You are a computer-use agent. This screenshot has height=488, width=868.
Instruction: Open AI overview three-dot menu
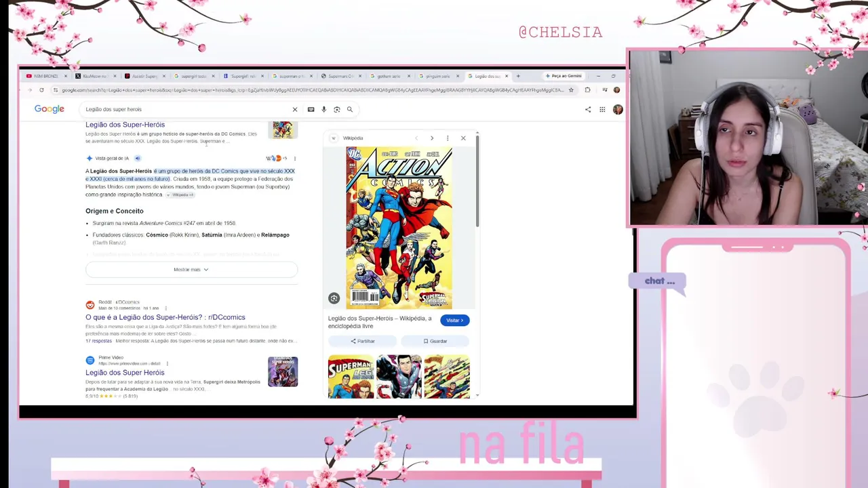[x=294, y=159]
